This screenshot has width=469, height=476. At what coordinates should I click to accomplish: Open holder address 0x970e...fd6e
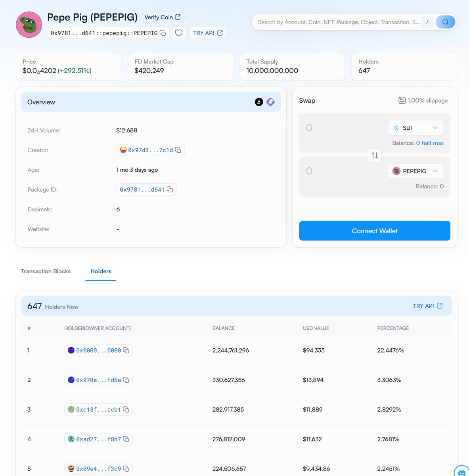[98, 380]
